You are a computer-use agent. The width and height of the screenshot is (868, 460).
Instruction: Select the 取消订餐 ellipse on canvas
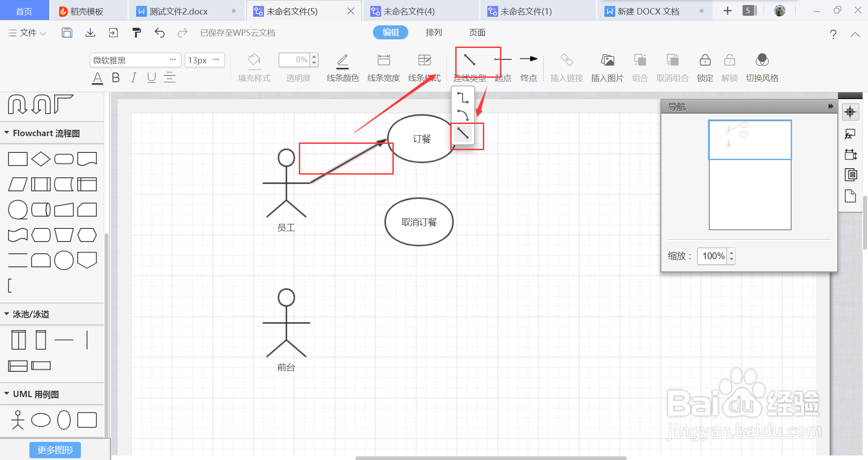(x=419, y=222)
